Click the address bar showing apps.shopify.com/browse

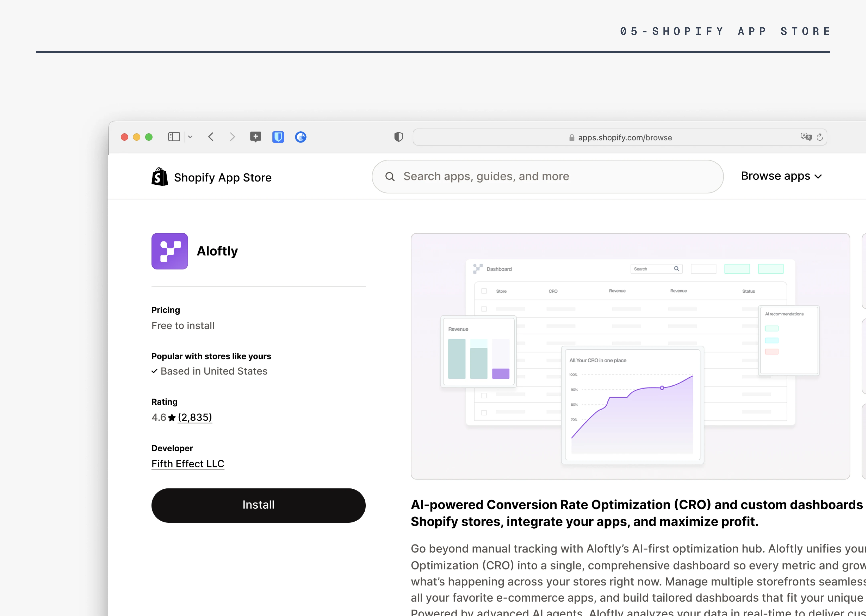click(x=620, y=137)
